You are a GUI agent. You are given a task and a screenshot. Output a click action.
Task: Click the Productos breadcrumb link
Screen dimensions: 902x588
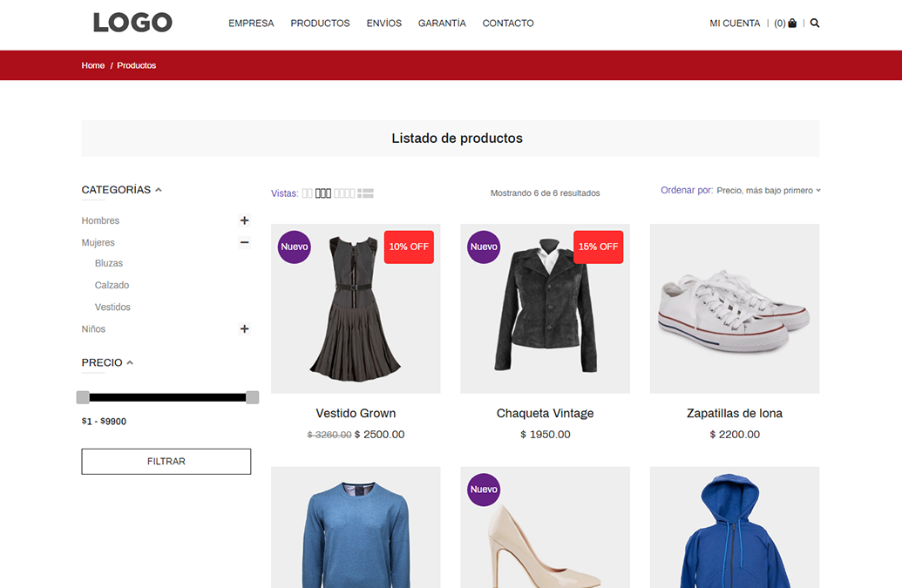136,65
